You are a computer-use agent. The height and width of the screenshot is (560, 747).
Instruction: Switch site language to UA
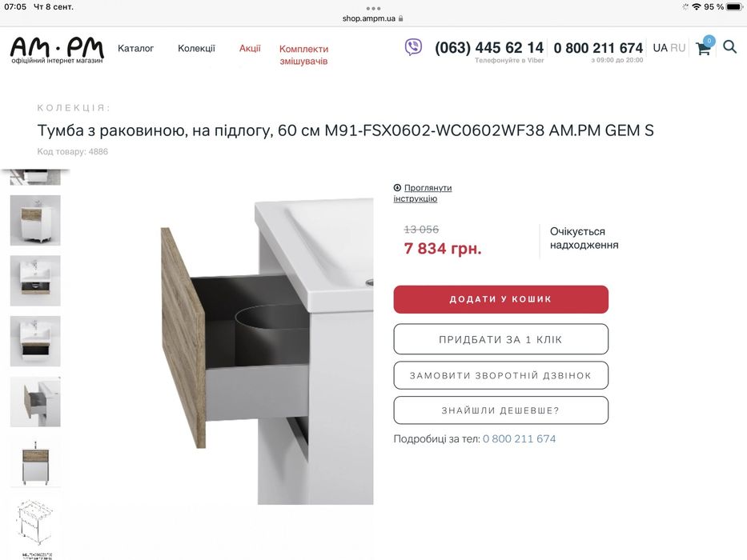coord(660,48)
